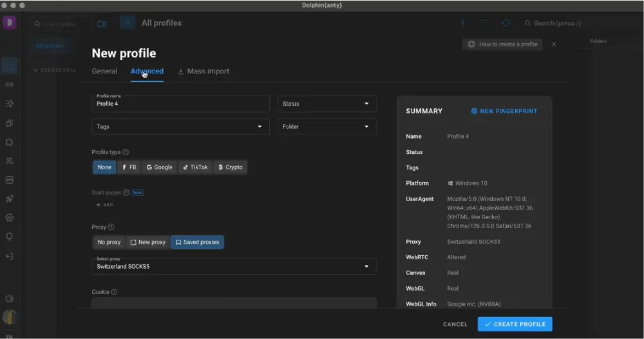
Task: Switch to the General tab
Action: (x=105, y=71)
